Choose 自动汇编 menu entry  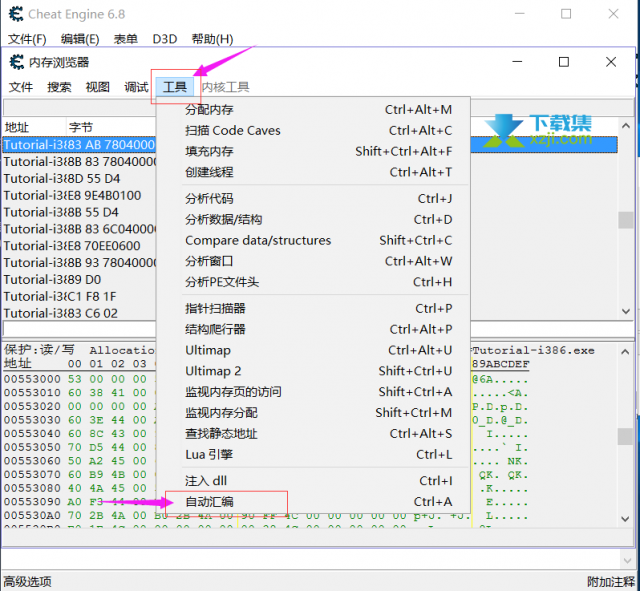tap(313, 501)
